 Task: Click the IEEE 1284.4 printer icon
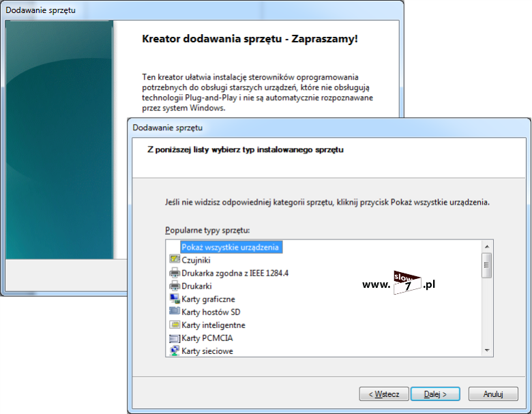tap(175, 273)
